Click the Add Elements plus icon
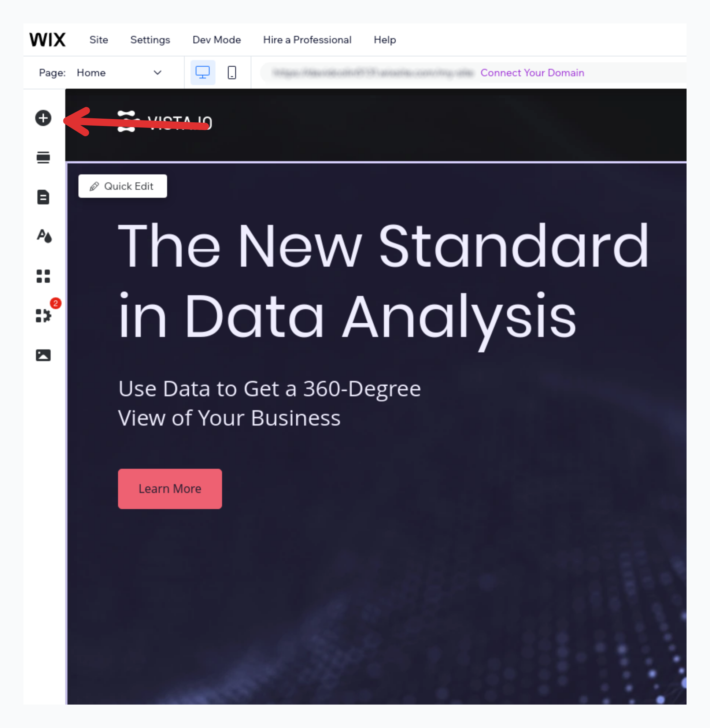 44,118
